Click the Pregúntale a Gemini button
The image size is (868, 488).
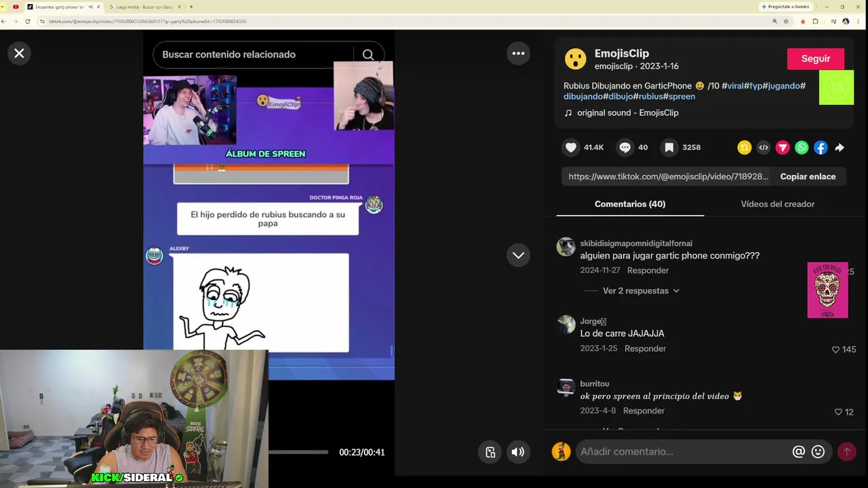(785, 7)
